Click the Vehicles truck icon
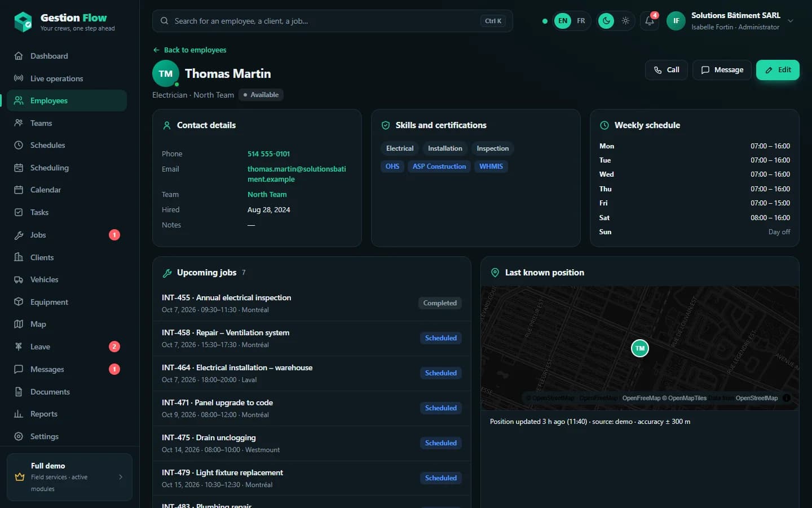The width and height of the screenshot is (812, 508). [x=19, y=279]
